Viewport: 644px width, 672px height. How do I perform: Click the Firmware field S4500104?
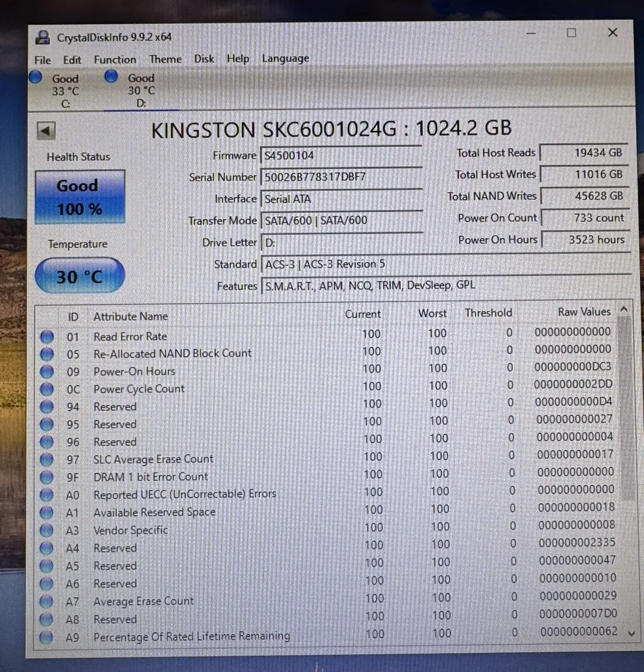coord(342,156)
